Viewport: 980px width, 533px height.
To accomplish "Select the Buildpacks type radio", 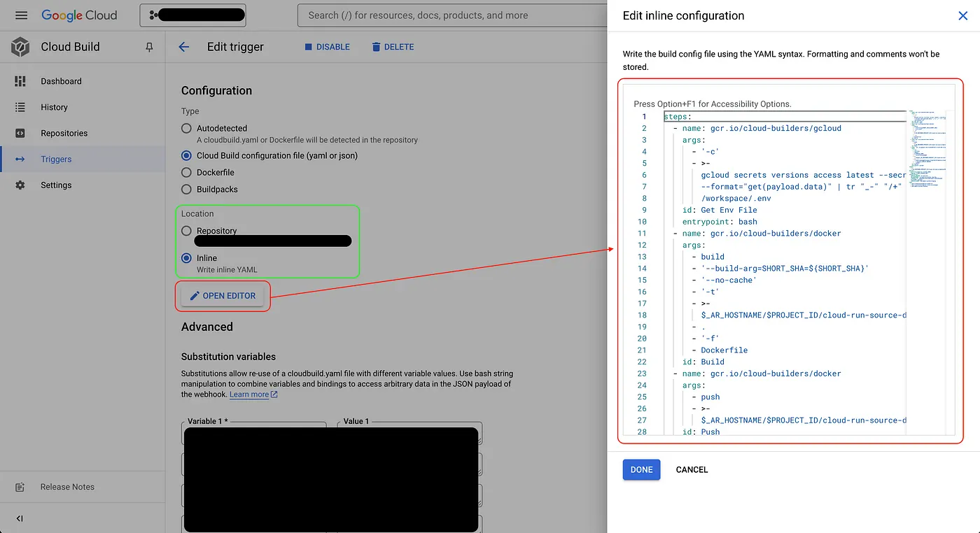I will (x=186, y=189).
